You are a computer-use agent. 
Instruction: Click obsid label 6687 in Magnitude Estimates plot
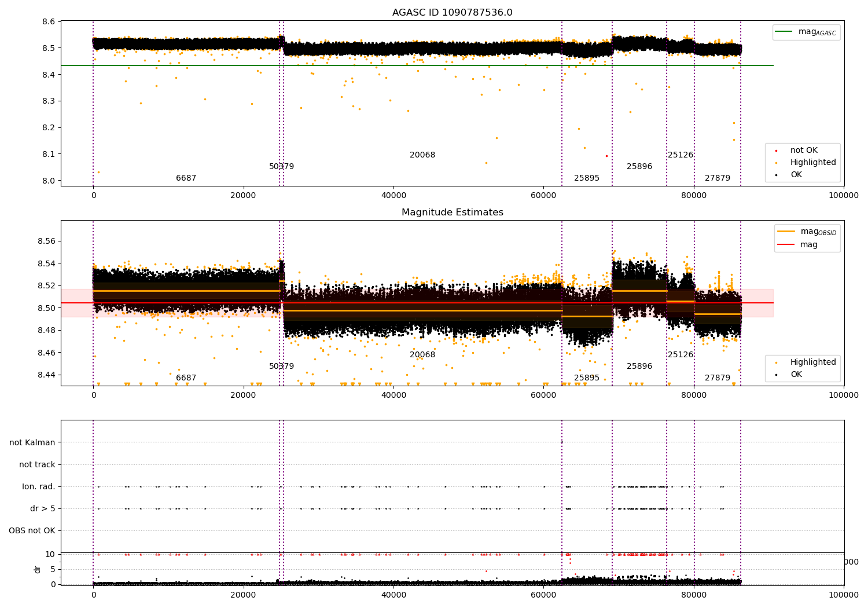coord(186,378)
